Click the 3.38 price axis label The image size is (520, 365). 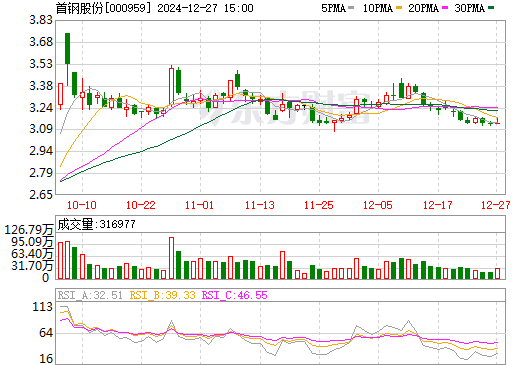(x=41, y=86)
